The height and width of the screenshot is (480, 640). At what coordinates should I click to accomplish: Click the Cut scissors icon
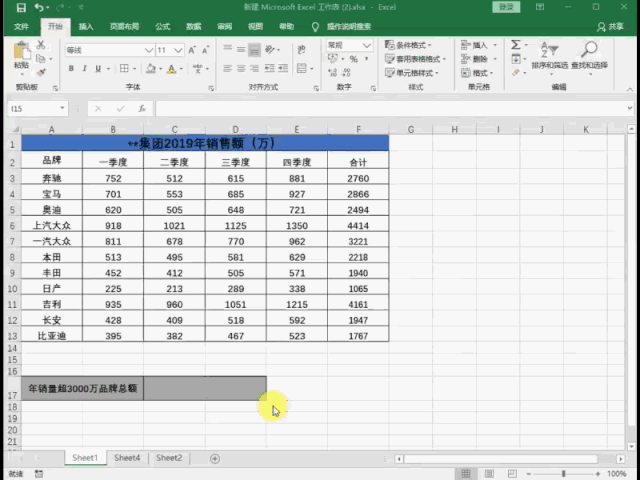click(x=41, y=45)
